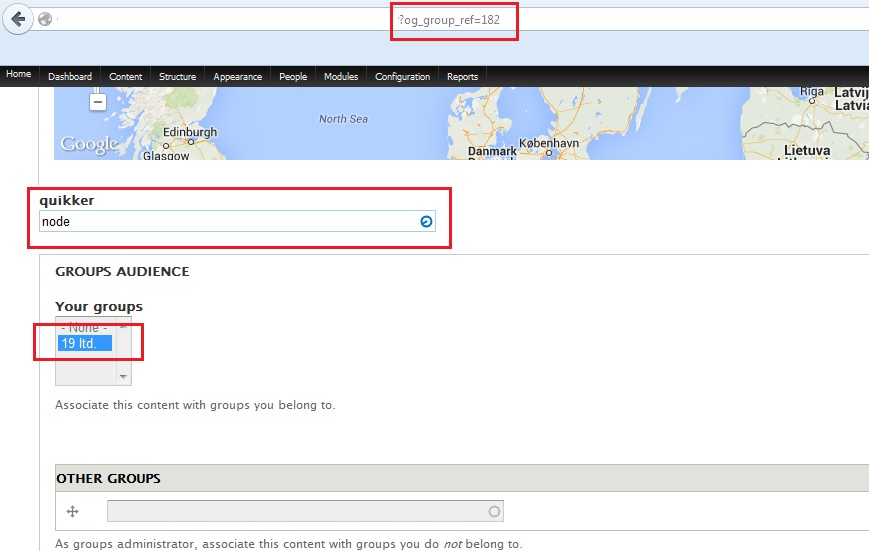Viewport: 869px width, 551px height.
Task: Select "- None -" option in Your groups
Action: click(85, 328)
